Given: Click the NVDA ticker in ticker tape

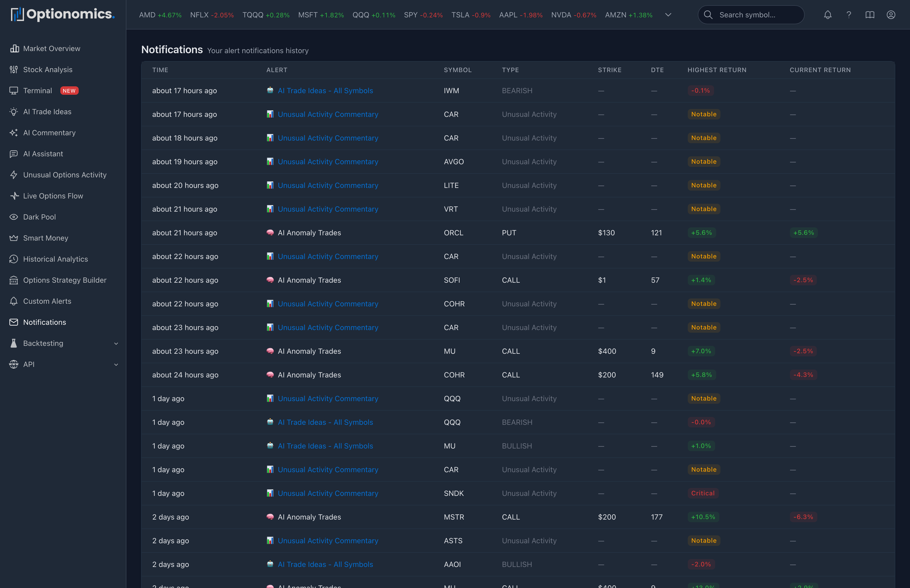Looking at the screenshot, I should point(573,15).
